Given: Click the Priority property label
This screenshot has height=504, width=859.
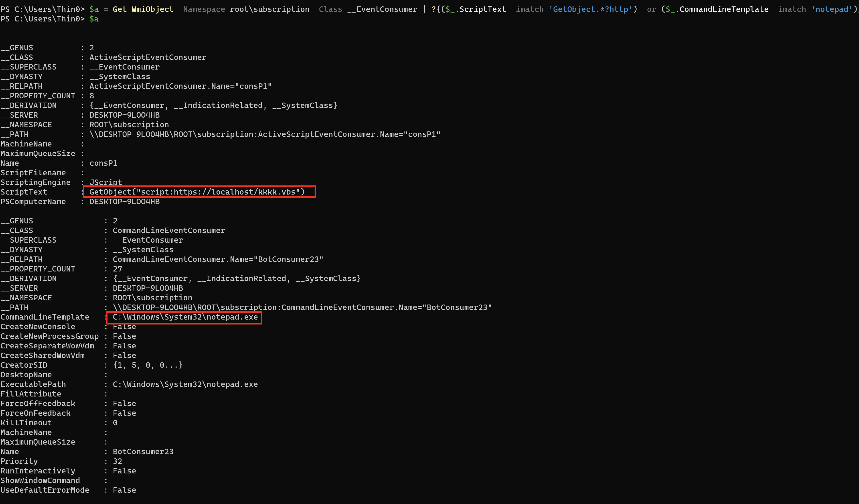Looking at the screenshot, I should click(x=19, y=461).
